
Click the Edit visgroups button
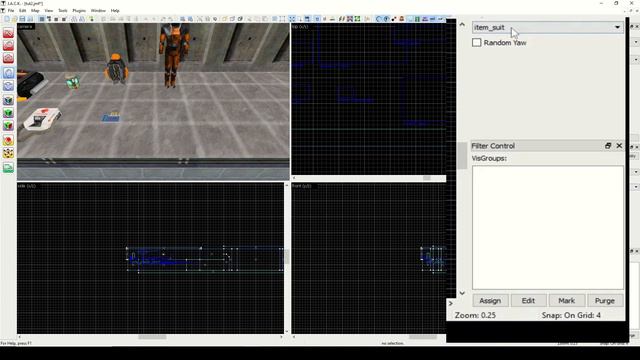[x=528, y=301]
